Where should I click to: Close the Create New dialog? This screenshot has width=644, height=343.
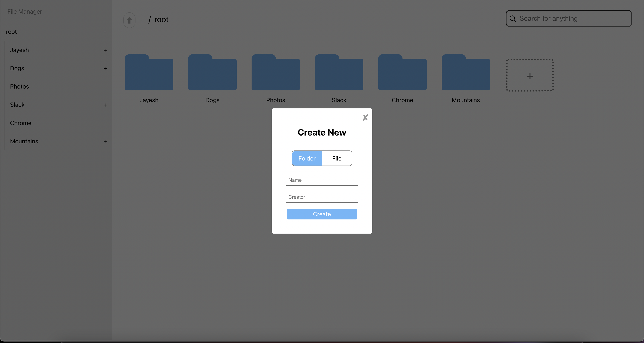click(x=365, y=118)
